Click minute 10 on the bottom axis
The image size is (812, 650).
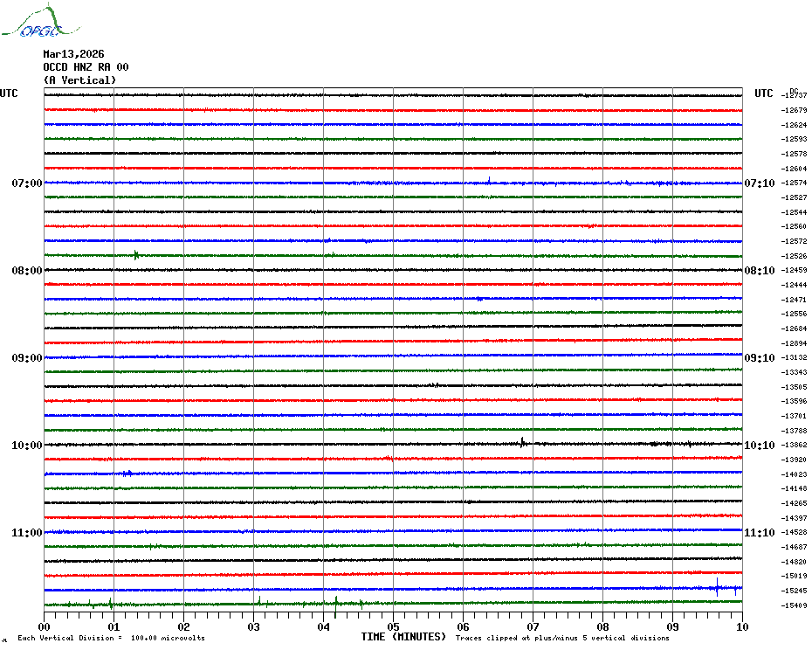(x=741, y=626)
